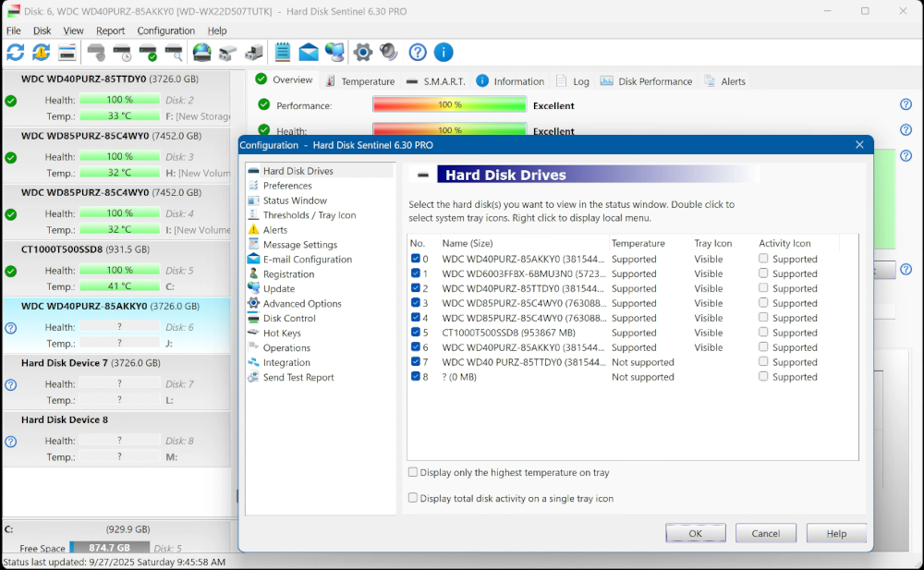This screenshot has height=570, width=924.
Task: Open the Configuration menu
Action: click(x=165, y=30)
